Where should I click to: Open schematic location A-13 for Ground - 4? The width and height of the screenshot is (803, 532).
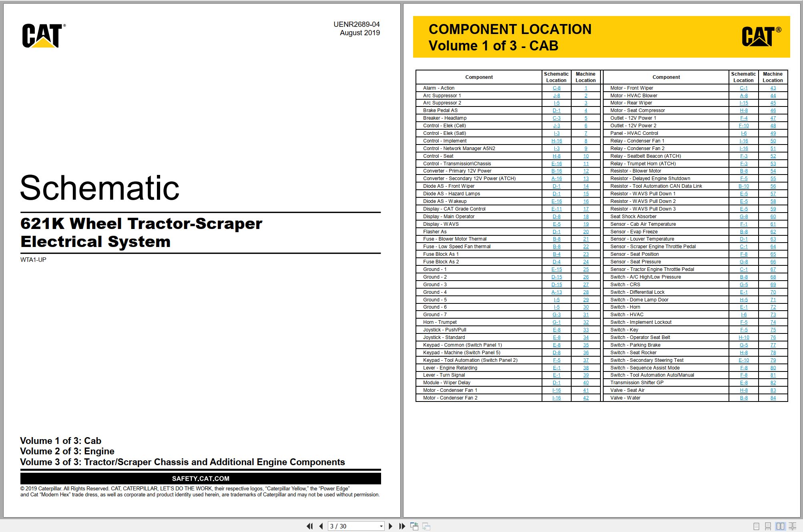pyautogui.click(x=556, y=292)
